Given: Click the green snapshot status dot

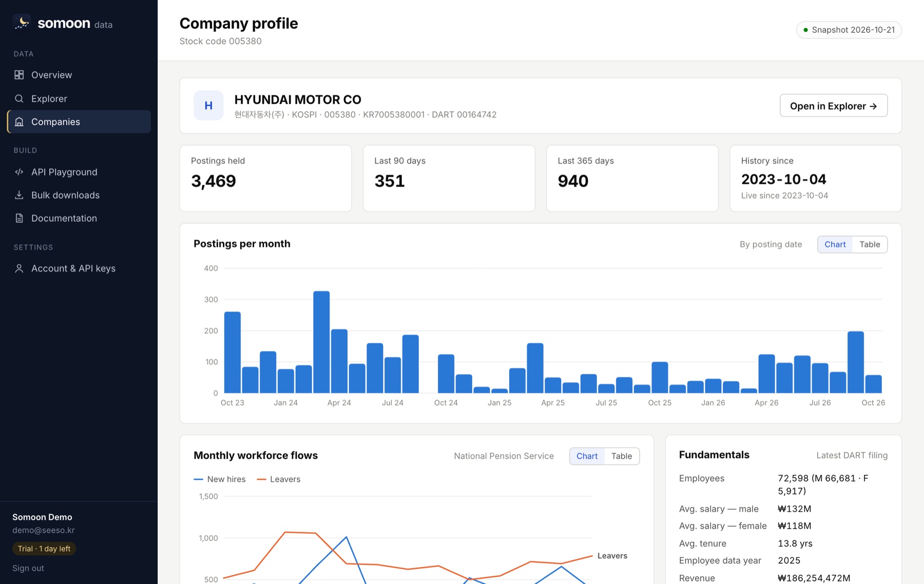Looking at the screenshot, I should (x=805, y=30).
